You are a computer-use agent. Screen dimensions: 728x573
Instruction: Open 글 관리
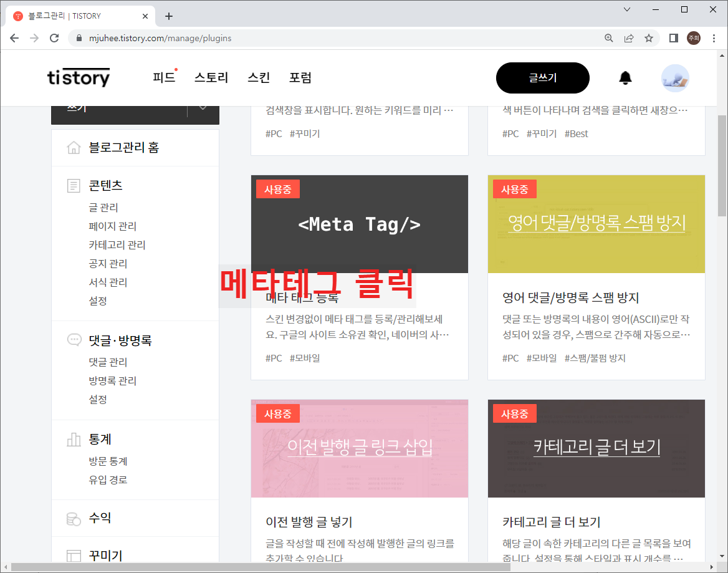point(103,208)
